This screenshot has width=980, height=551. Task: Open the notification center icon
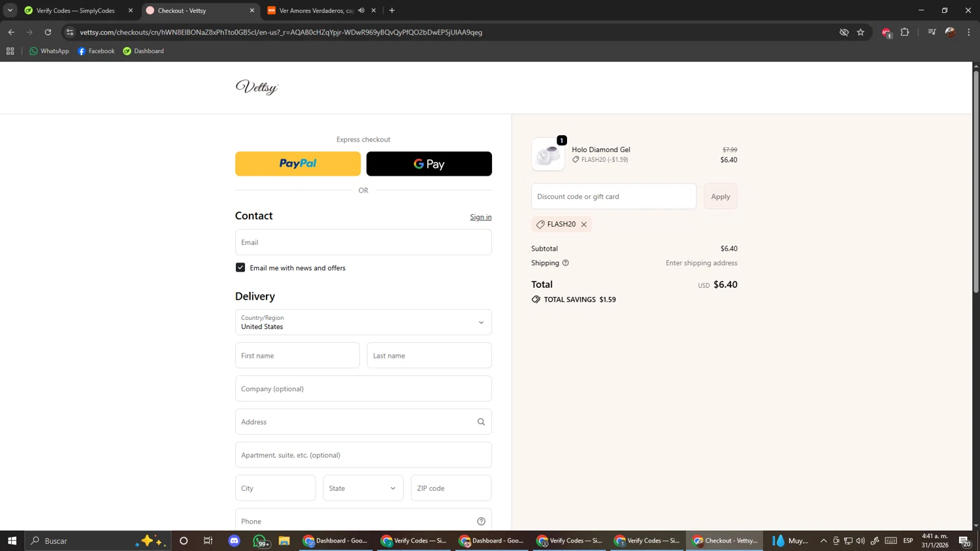point(965,541)
